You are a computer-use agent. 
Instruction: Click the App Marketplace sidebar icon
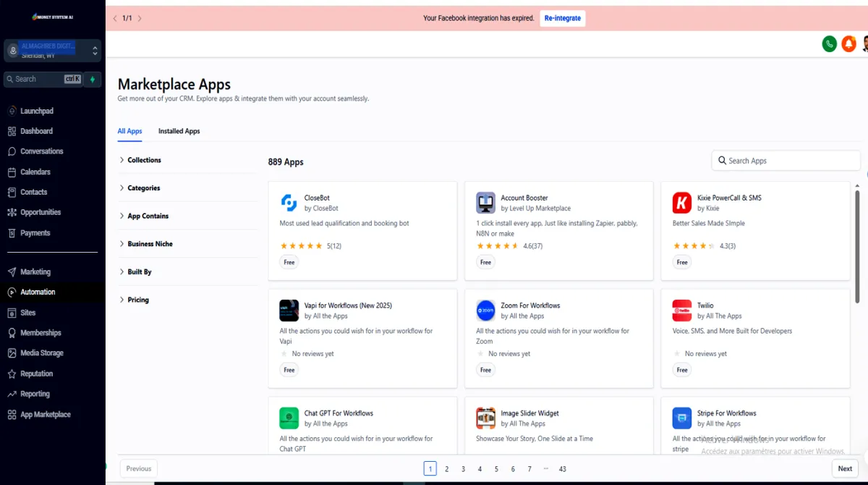(x=12, y=415)
